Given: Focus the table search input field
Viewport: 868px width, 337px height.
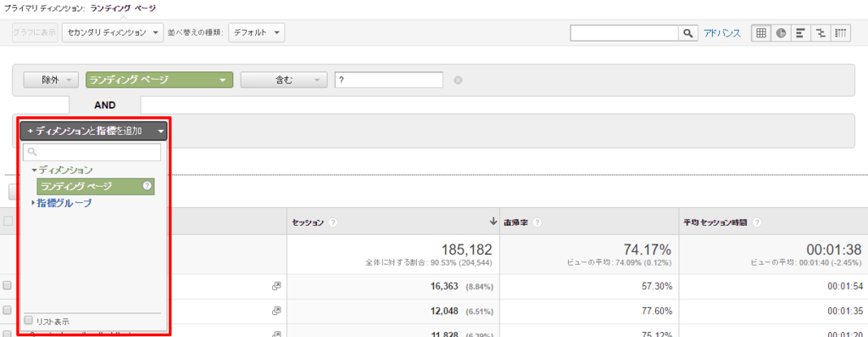Looking at the screenshot, I should (x=625, y=33).
